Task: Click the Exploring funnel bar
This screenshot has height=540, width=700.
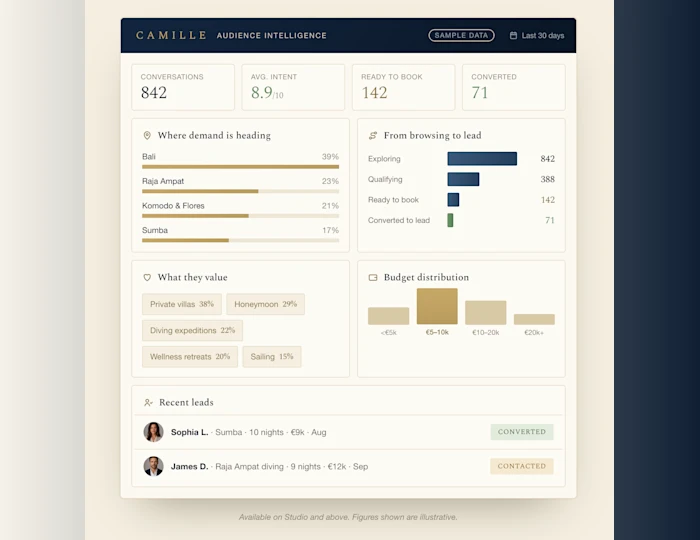Action: tap(482, 159)
